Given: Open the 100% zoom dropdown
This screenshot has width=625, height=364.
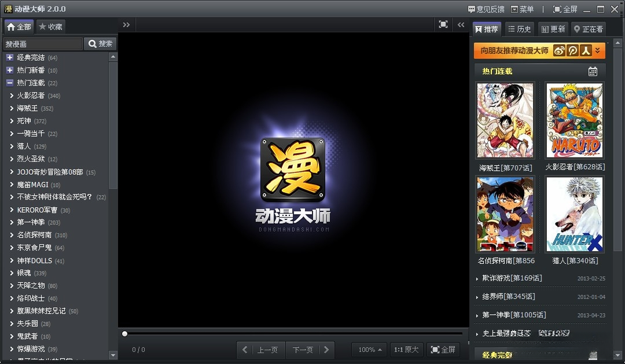Looking at the screenshot, I should tap(369, 350).
